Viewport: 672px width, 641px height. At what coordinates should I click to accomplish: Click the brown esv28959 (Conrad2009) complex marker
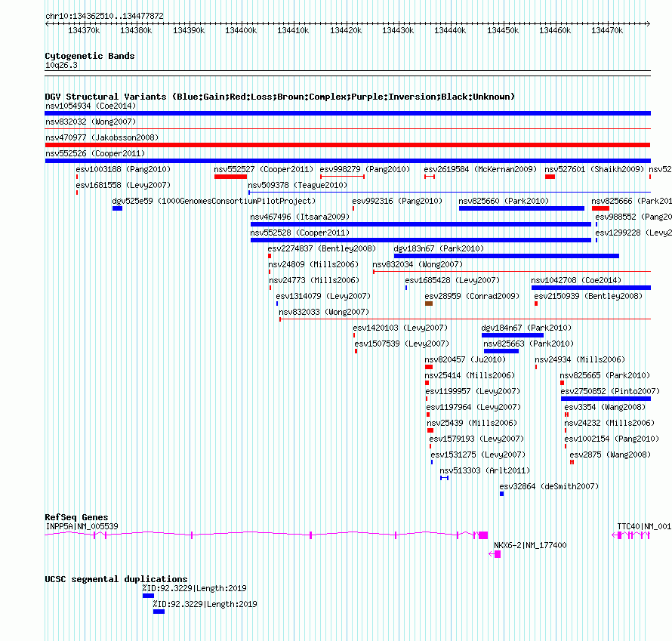(x=429, y=304)
